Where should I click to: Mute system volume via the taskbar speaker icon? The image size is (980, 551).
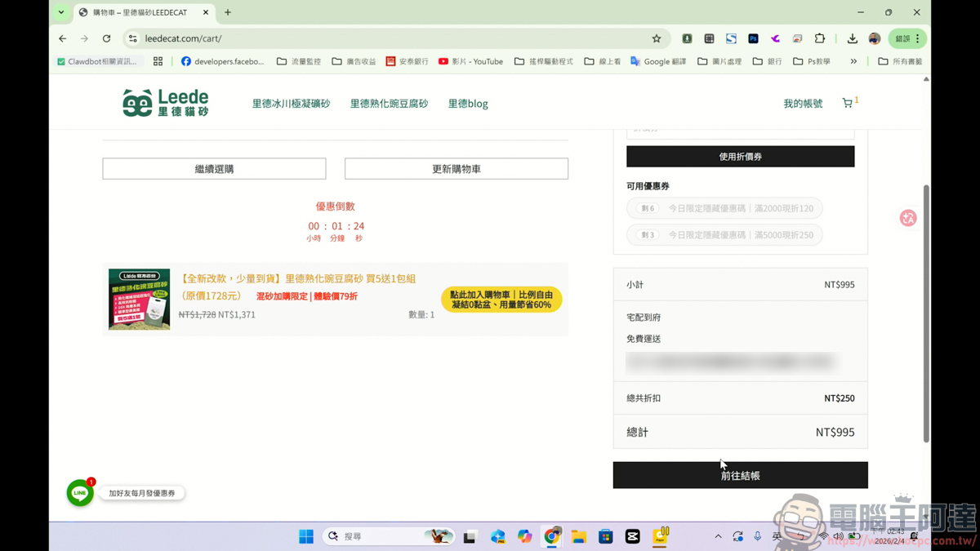838,536
